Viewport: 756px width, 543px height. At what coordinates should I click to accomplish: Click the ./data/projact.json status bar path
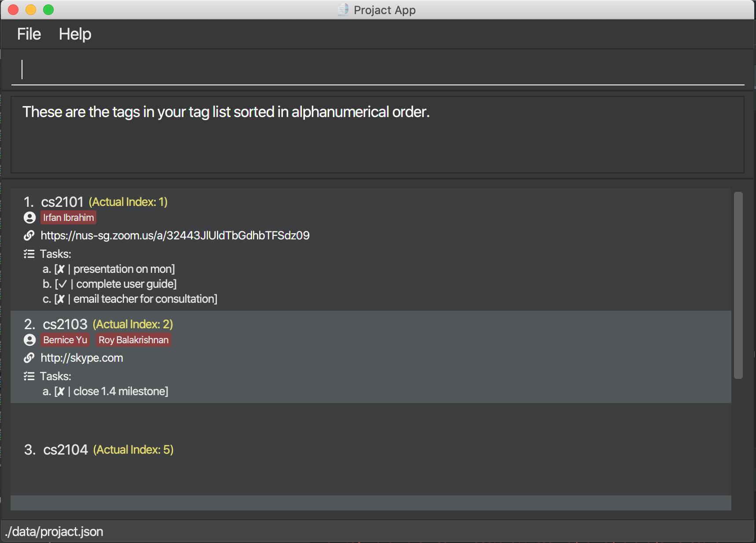coord(54,532)
